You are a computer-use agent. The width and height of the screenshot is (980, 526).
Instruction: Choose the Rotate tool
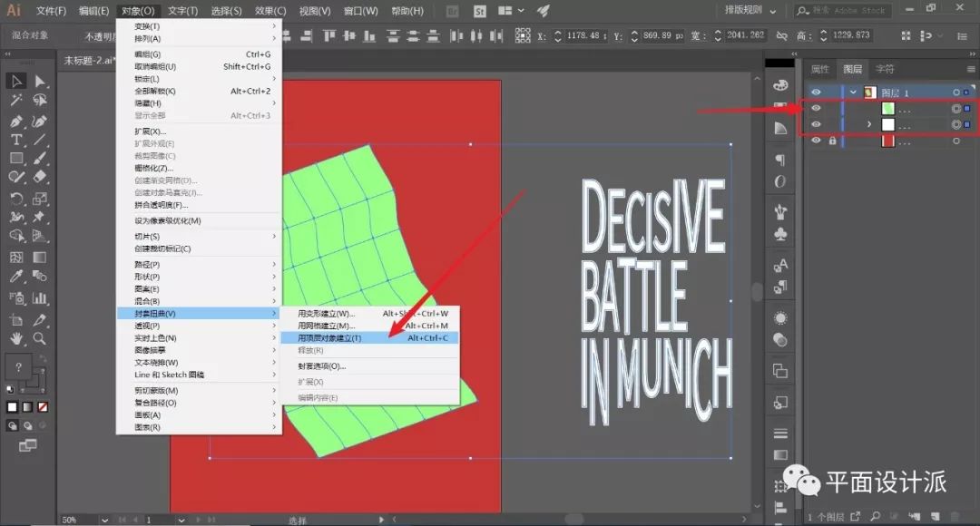(x=16, y=199)
